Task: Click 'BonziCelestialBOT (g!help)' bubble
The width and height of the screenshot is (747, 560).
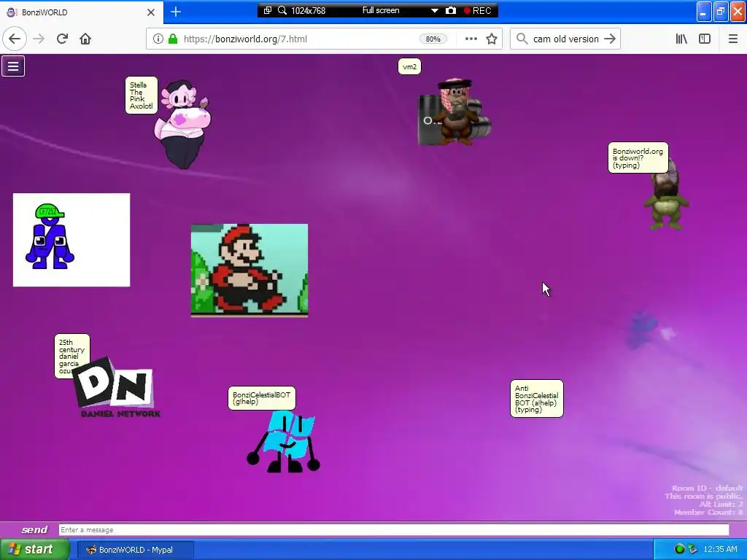Action: (x=262, y=398)
